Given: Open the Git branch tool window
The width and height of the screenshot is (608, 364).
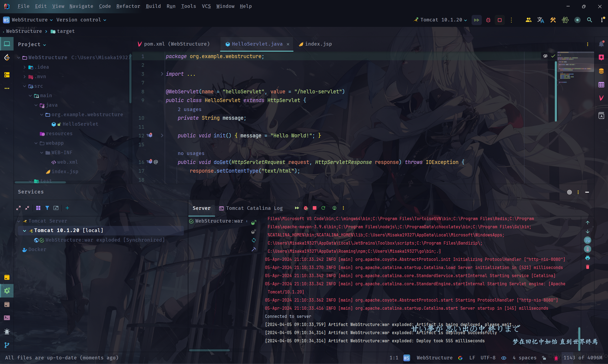Looking at the screenshot, I should pyautogui.click(x=7, y=345).
